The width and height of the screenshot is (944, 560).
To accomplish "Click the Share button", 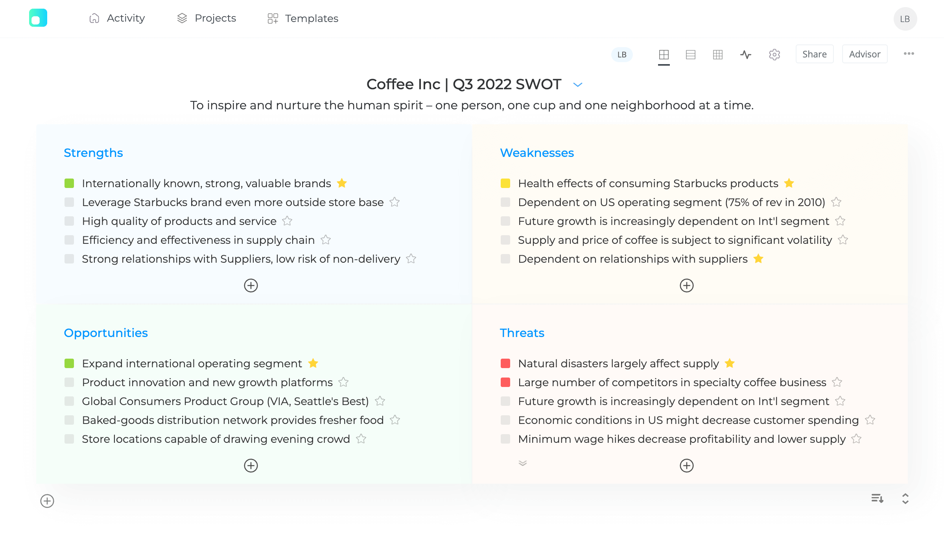I will point(815,54).
